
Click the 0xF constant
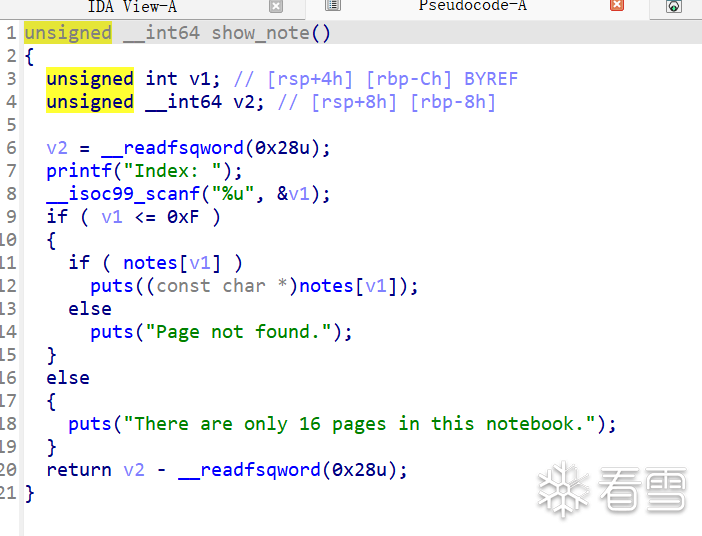(x=183, y=217)
